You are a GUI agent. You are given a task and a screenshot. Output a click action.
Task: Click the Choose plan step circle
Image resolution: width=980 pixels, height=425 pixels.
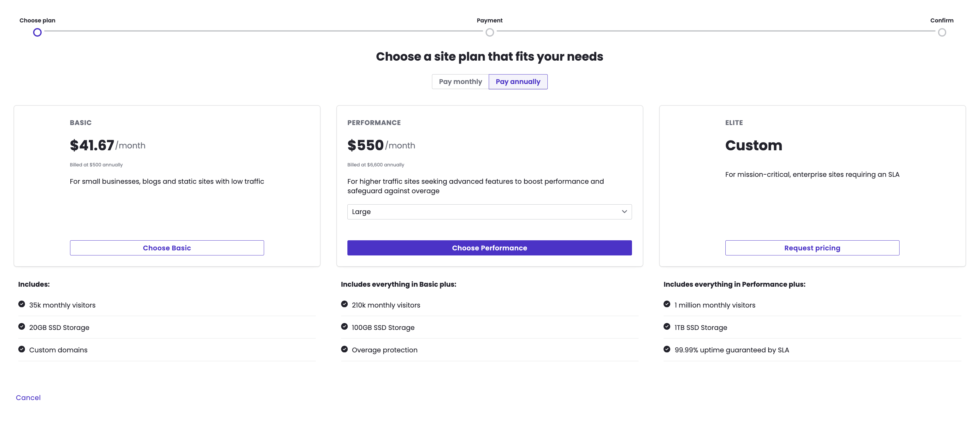pos(37,33)
